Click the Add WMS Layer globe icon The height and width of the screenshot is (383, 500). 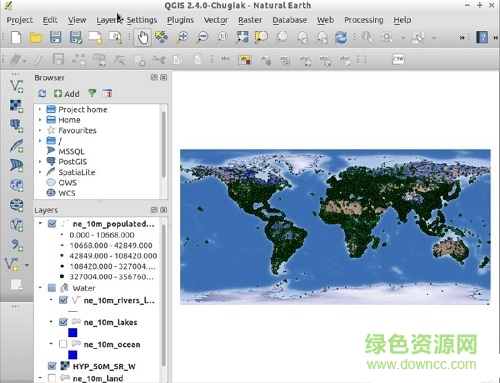16,185
